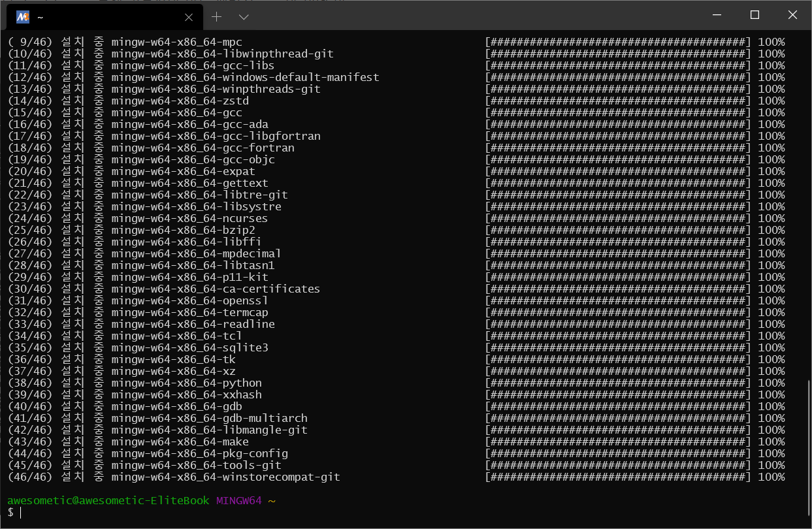Maximize the terminal window
Viewport: 812px width, 529px height.
pyautogui.click(x=755, y=15)
